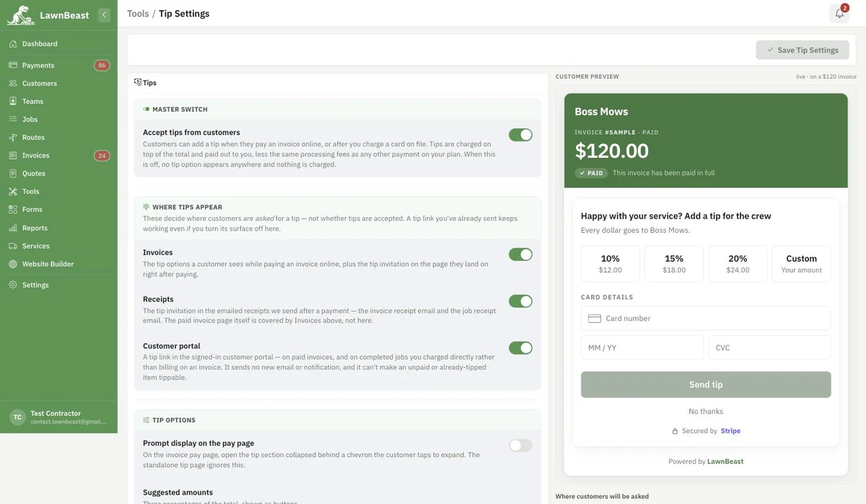Click the Payments card icon in sidebar
The image size is (866, 504).
coord(13,66)
